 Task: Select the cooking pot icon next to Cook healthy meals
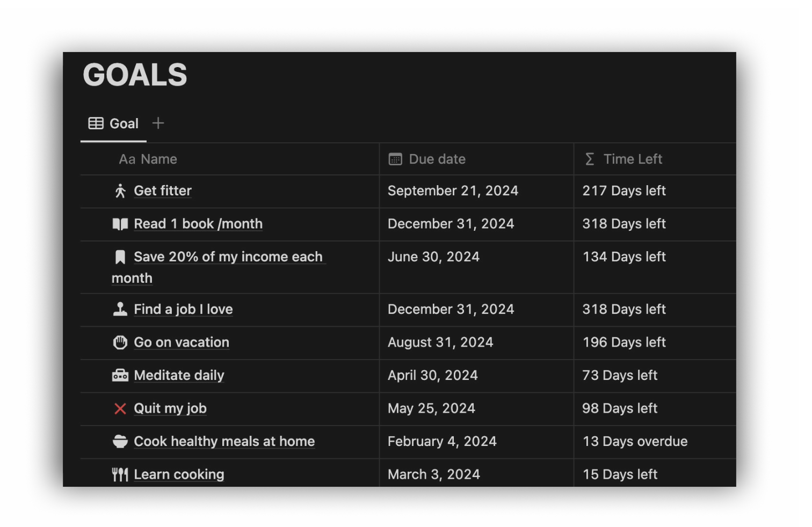(121, 442)
